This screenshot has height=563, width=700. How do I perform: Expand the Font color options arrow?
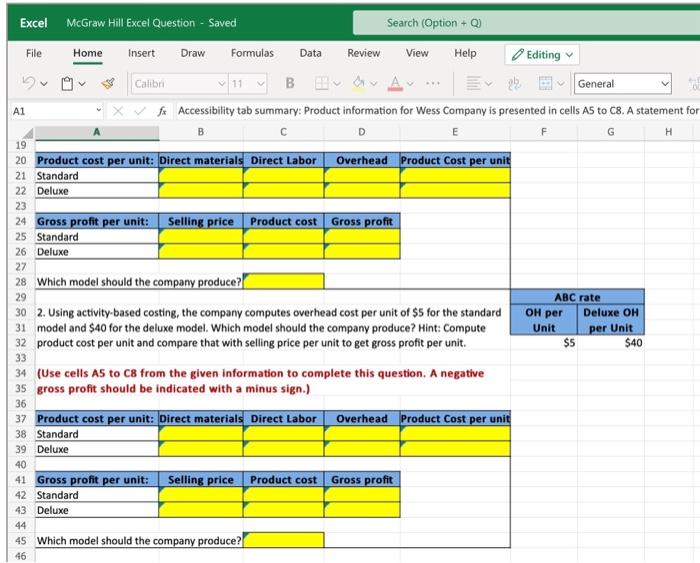410,83
